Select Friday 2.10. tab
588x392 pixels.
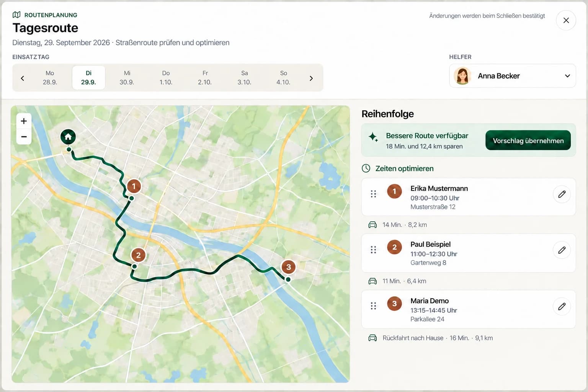coord(205,78)
